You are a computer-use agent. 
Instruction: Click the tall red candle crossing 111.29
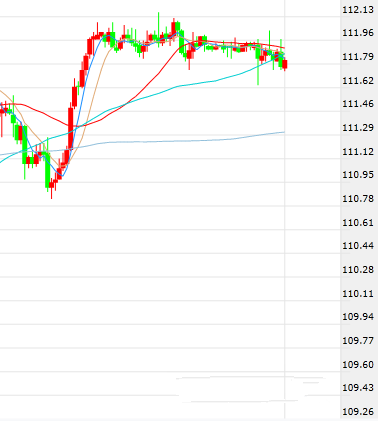tap(70, 128)
